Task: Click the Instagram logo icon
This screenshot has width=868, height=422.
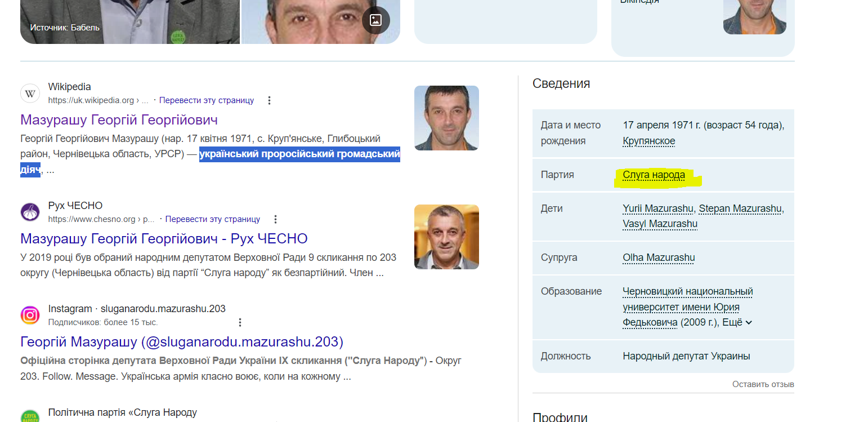Action: click(30, 315)
